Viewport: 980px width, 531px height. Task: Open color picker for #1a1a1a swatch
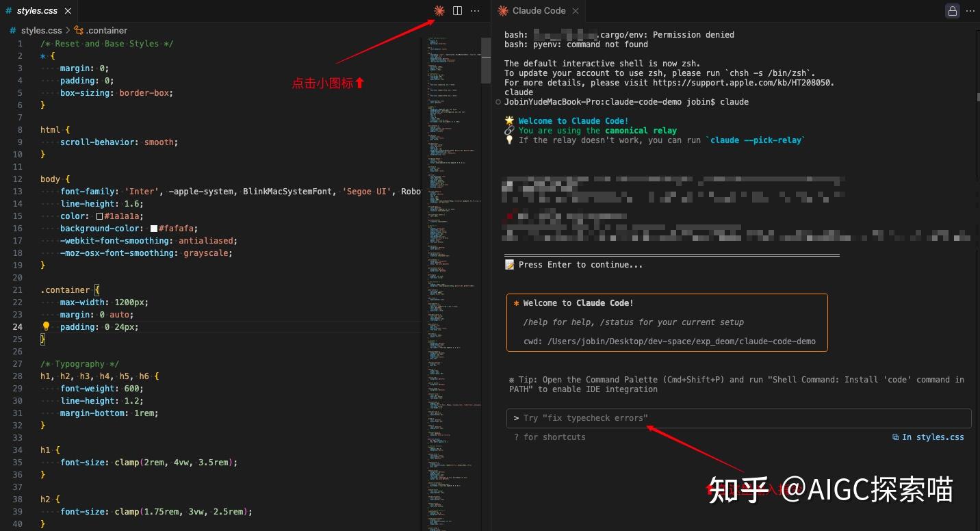(99, 216)
